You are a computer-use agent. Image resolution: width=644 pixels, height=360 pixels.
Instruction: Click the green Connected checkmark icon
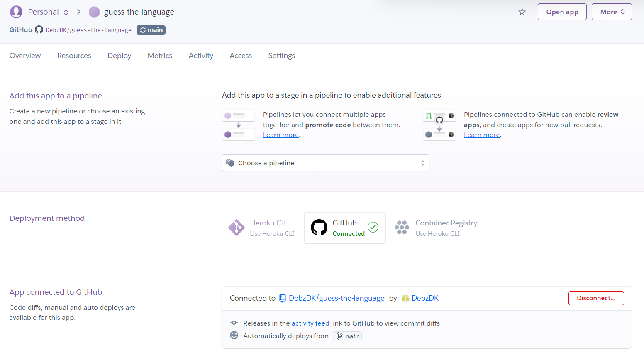click(373, 227)
